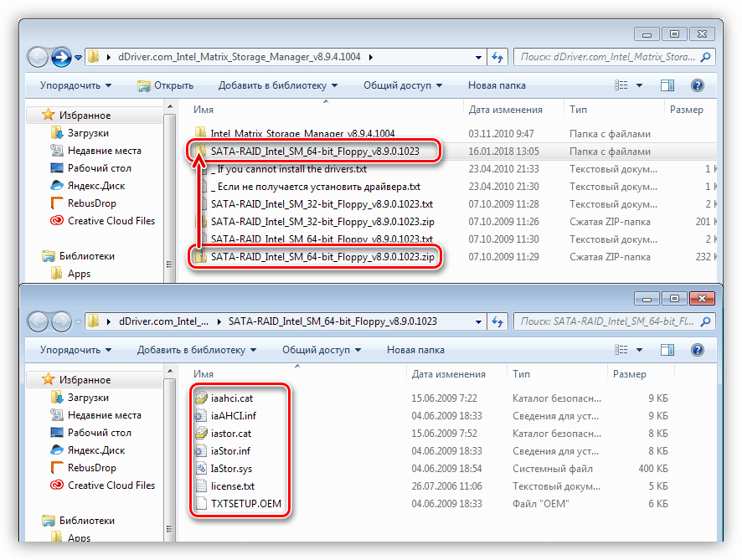This screenshot has height=560, width=742.
Task: Toggle preview pane in top window
Action: [667, 85]
